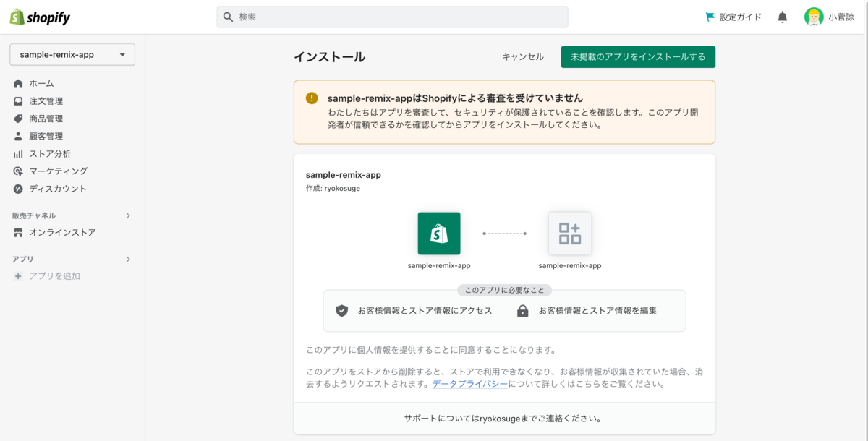This screenshot has height=441, width=868.
Task: Open the データプライバシー link
Action: pyautogui.click(x=470, y=384)
